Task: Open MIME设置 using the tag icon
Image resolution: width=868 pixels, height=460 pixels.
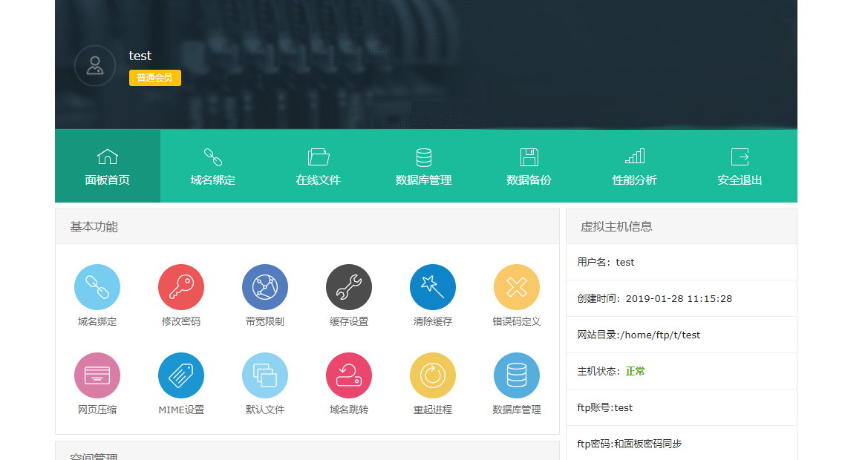Action: coord(180,375)
